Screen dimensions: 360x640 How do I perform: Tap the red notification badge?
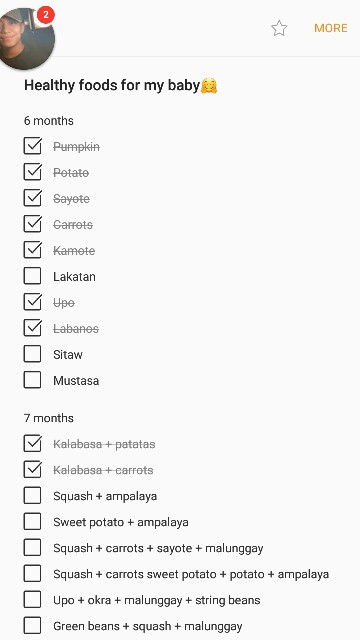point(46,15)
